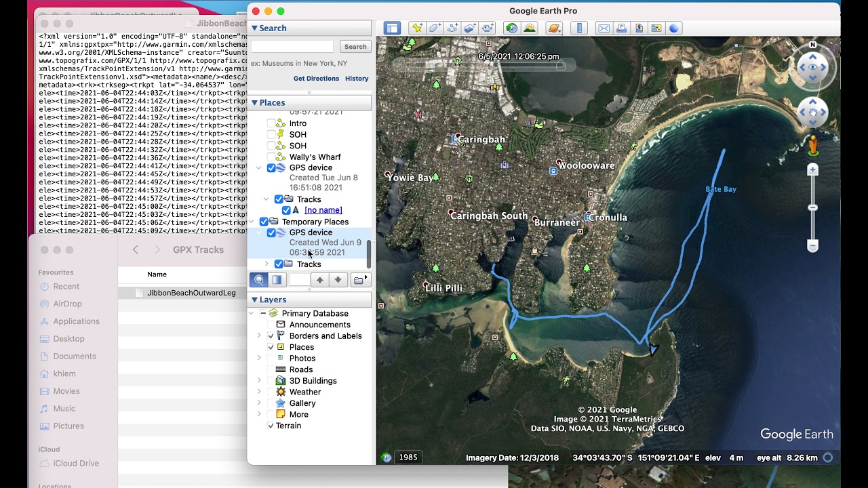The width and height of the screenshot is (868, 488).
Task: Show historical imagery clock icon
Action: pos(512,28)
